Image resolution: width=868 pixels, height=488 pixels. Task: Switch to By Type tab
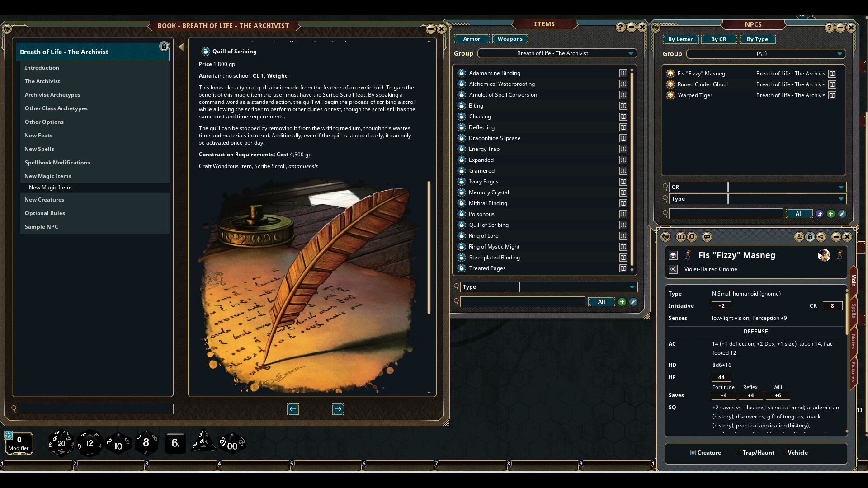point(757,39)
